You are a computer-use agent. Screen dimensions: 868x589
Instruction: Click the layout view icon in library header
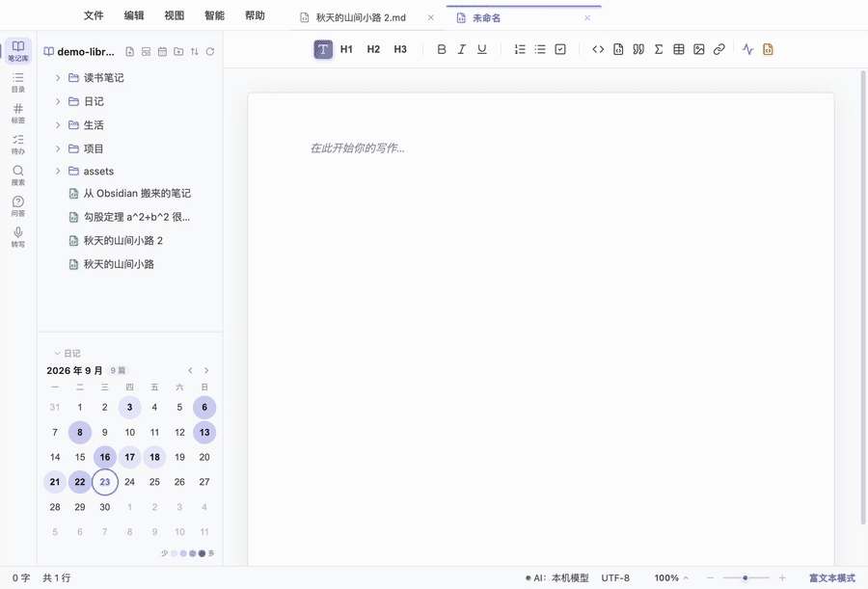147,51
